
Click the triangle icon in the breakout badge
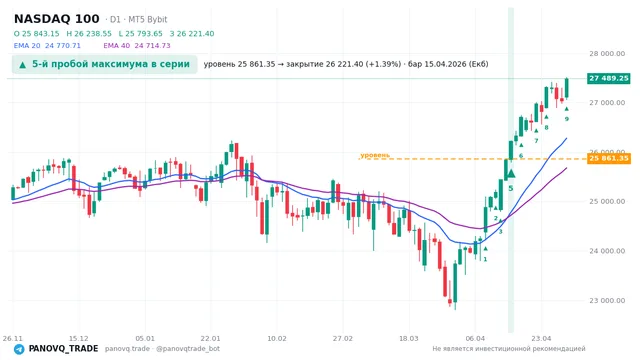pyautogui.click(x=23, y=65)
